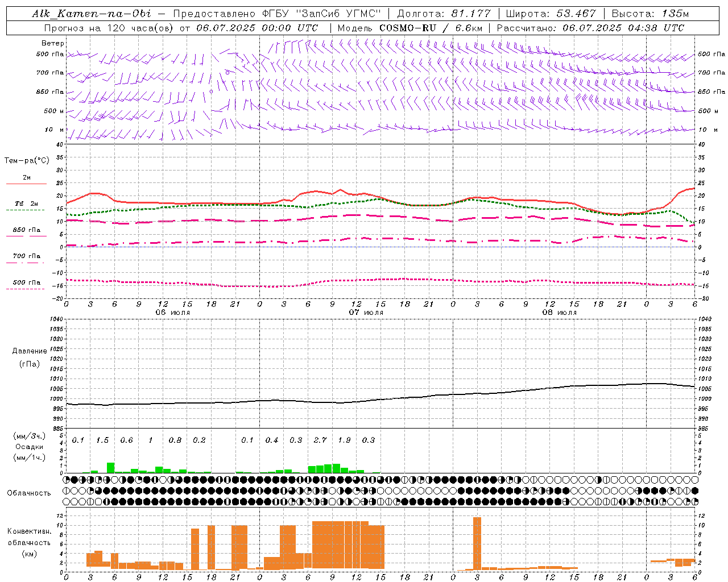The height and width of the screenshot is (582, 728).
Task: Click the Облачность cloudiness label
Action: tap(29, 493)
